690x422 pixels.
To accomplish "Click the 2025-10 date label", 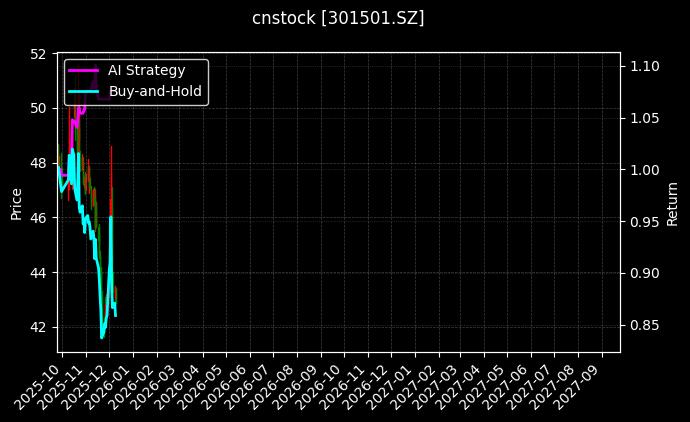I will click(x=39, y=387).
